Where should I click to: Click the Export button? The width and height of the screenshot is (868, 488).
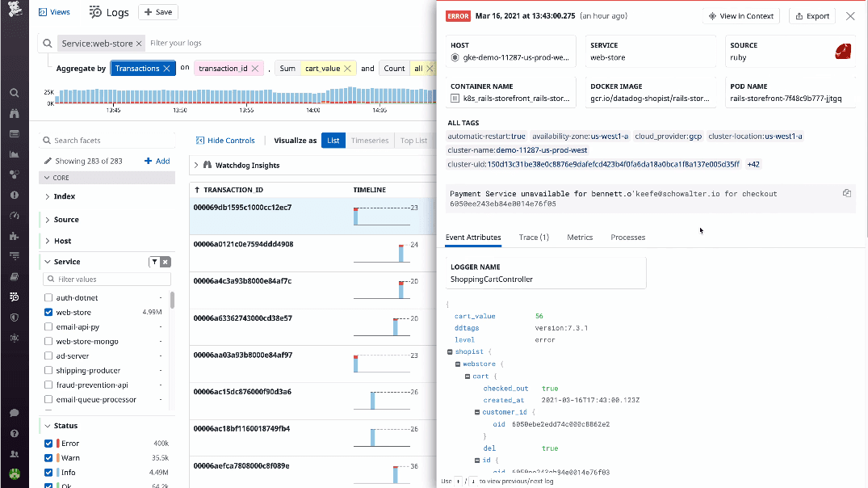point(812,16)
